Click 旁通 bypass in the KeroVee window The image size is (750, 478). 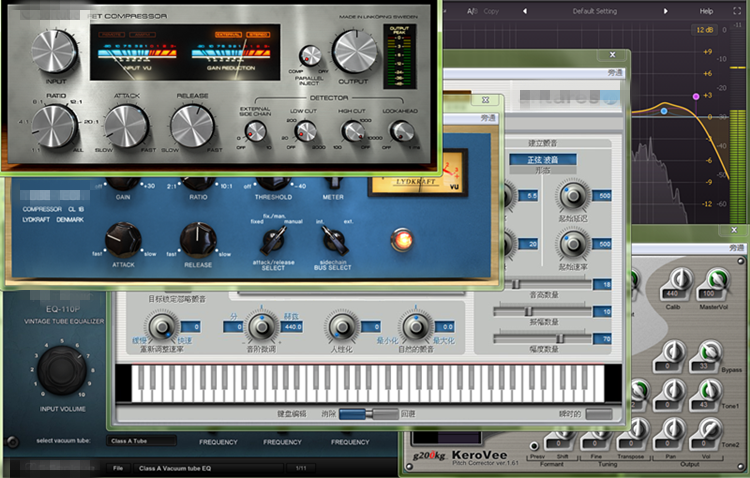737,247
